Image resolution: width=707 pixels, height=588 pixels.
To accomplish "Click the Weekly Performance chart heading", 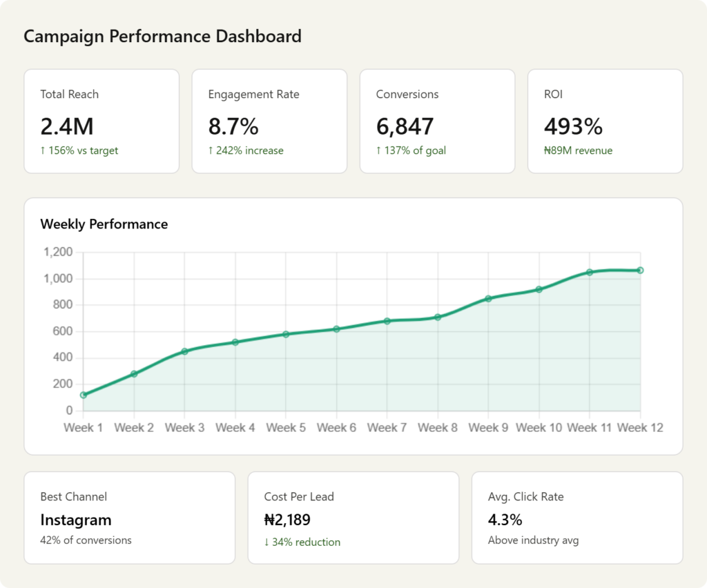I will pyautogui.click(x=104, y=224).
